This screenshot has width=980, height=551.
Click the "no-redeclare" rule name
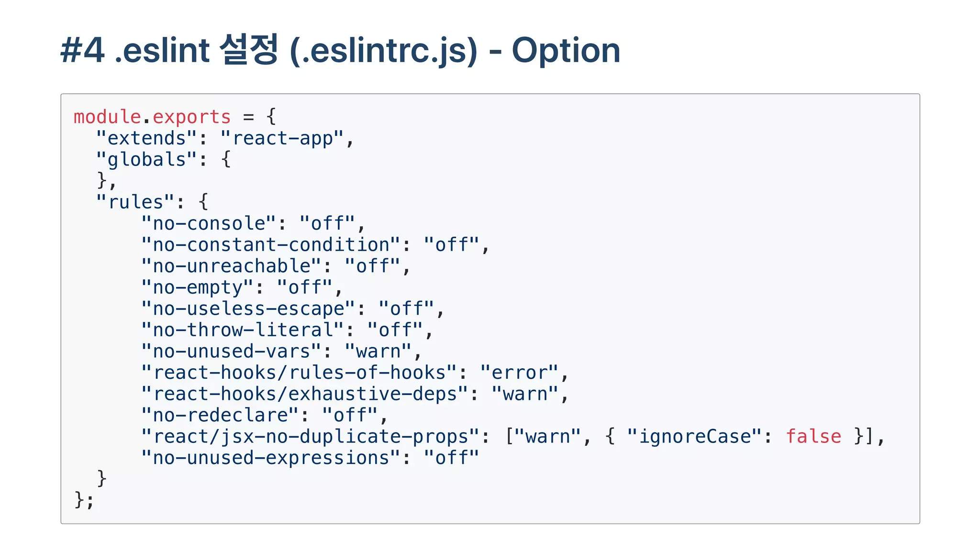[220, 415]
